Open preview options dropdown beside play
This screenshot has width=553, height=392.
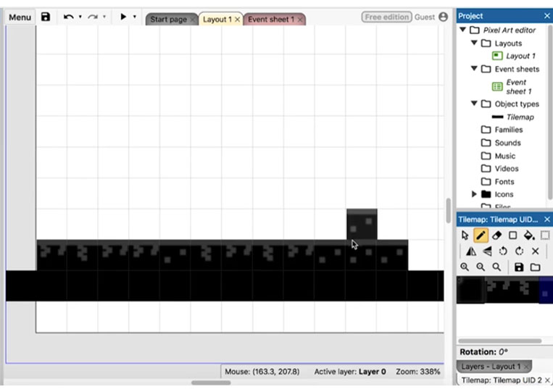pos(134,17)
